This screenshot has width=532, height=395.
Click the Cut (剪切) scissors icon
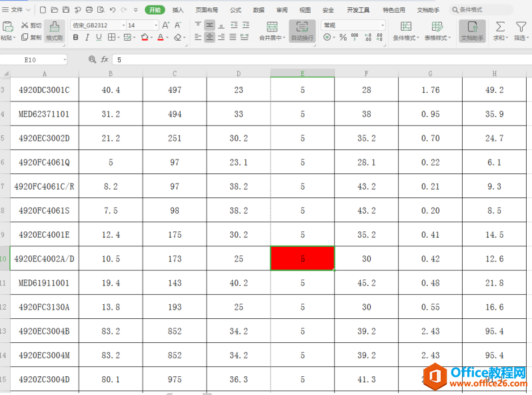(25, 25)
